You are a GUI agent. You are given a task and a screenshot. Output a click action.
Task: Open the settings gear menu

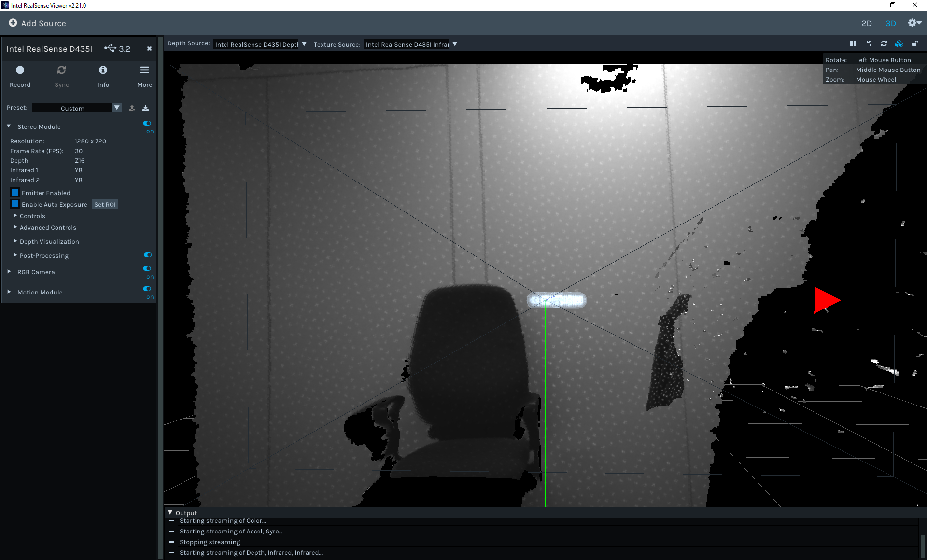914,23
